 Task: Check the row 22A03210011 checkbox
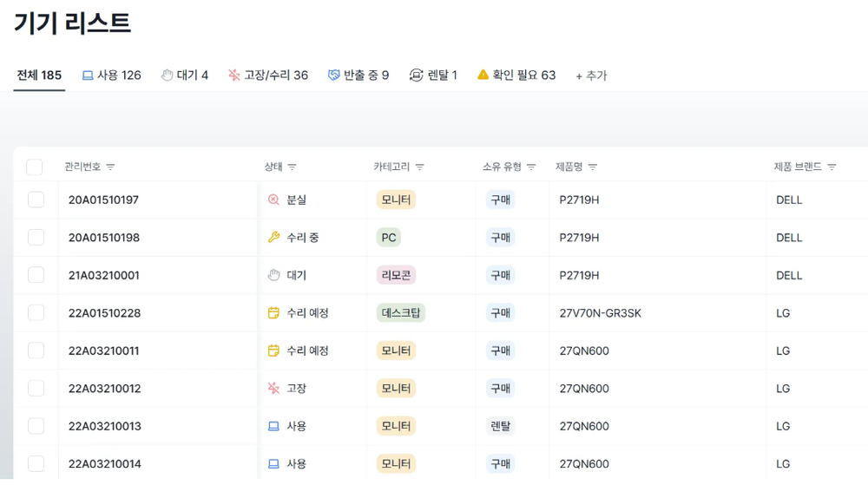click(x=36, y=351)
